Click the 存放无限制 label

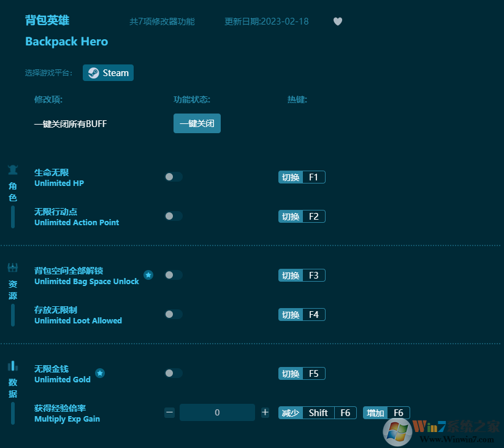click(x=56, y=310)
